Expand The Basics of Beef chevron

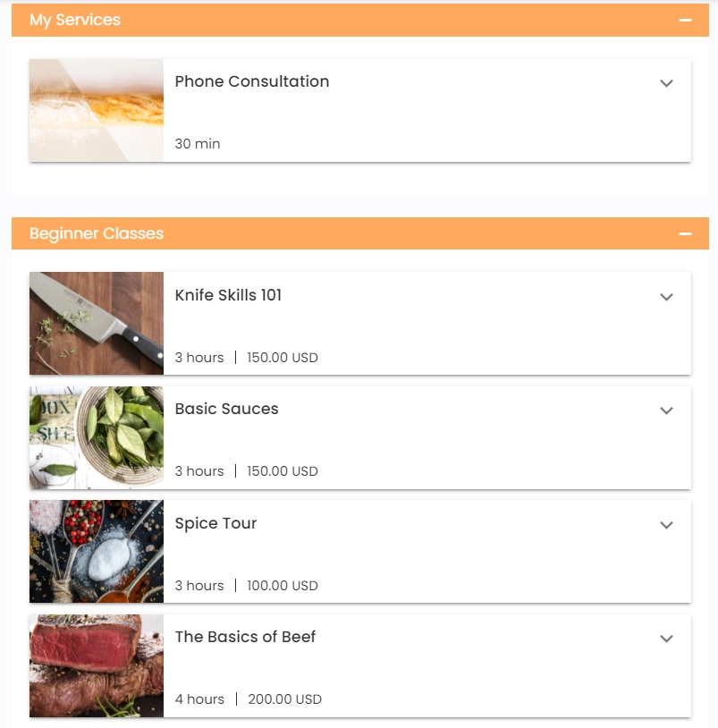(x=666, y=639)
